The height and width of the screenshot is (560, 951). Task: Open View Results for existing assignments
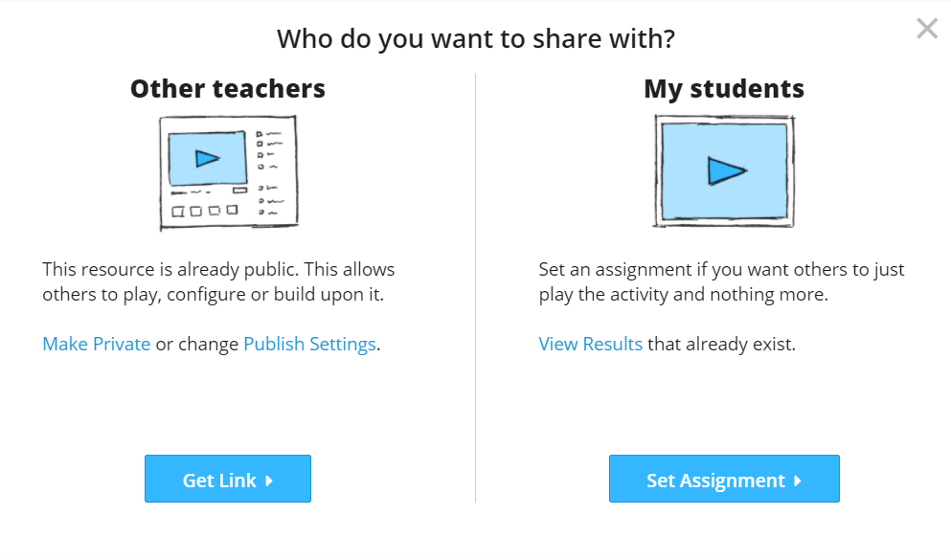(590, 344)
